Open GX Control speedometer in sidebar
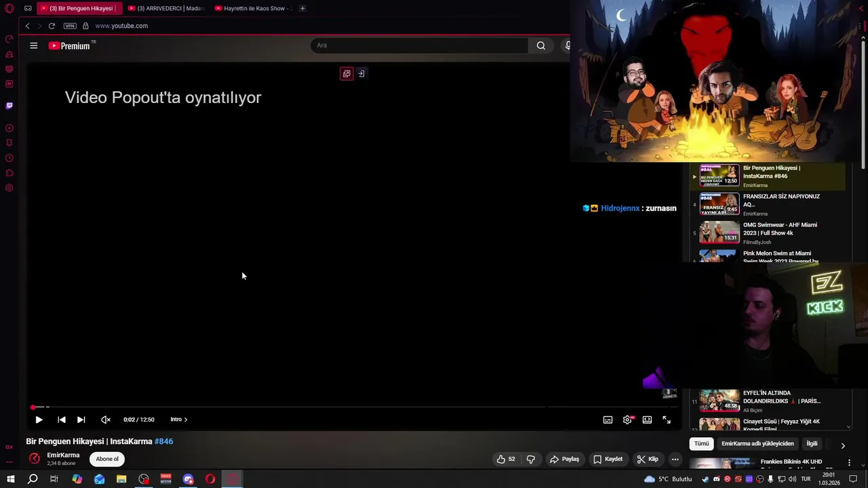The image size is (868, 488). tap(9, 39)
